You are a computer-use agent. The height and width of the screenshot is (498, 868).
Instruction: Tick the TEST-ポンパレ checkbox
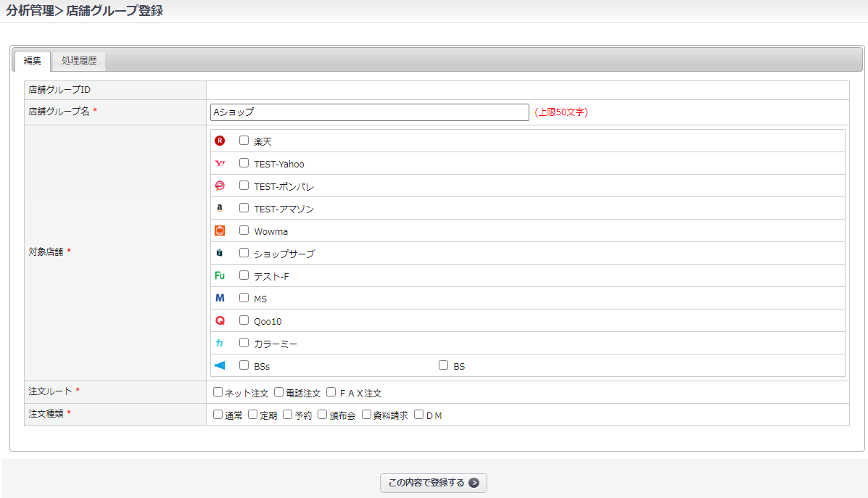tap(244, 186)
